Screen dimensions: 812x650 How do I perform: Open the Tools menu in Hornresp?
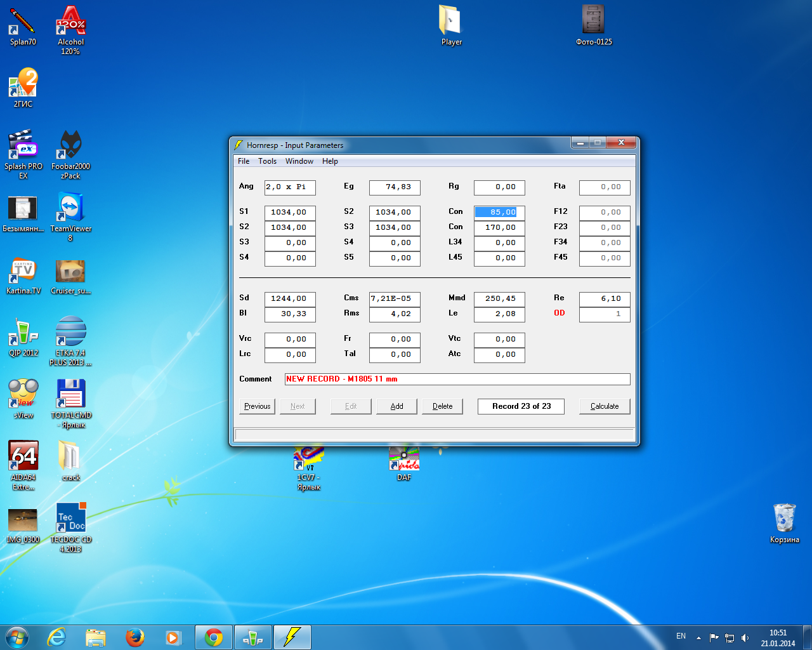click(267, 161)
